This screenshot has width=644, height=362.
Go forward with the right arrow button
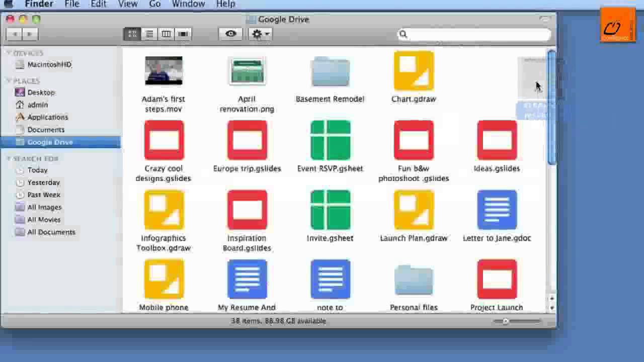(30, 34)
